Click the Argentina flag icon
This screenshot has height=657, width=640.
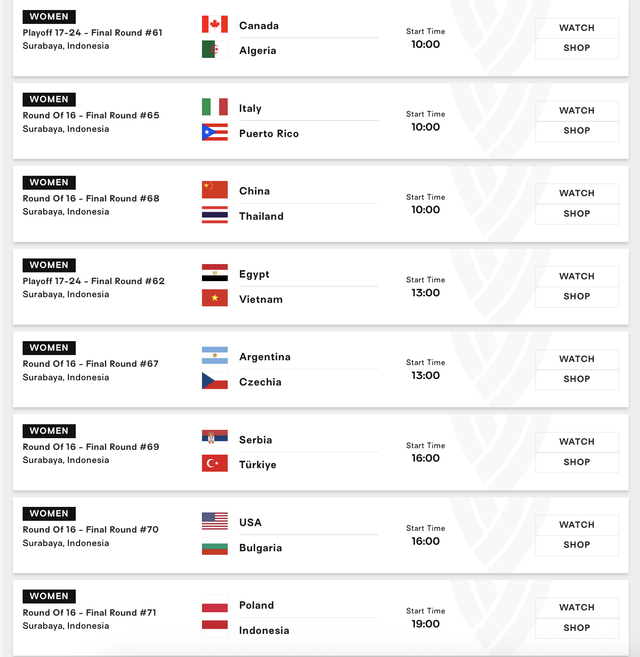215,355
